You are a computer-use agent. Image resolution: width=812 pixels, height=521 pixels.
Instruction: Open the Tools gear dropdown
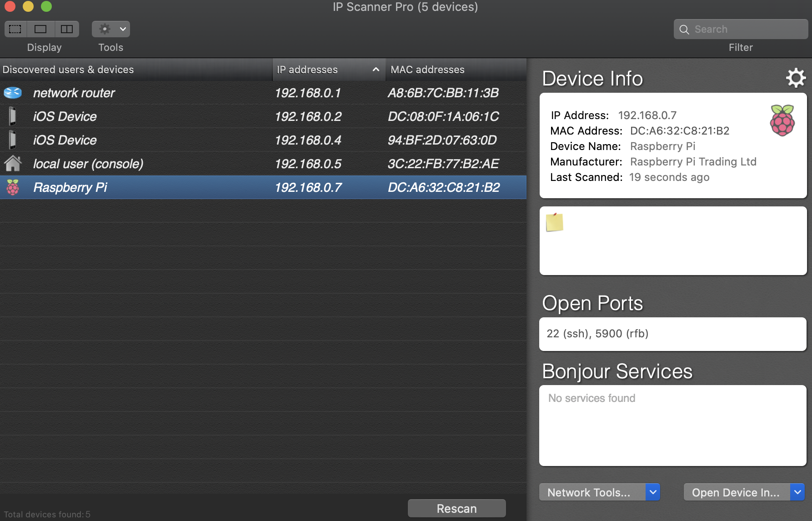pos(111,29)
